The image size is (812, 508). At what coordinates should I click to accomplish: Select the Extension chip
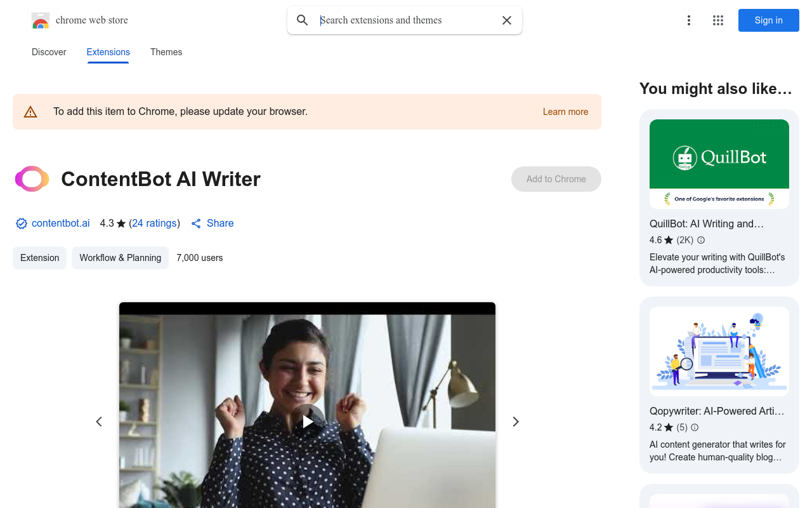(x=40, y=258)
